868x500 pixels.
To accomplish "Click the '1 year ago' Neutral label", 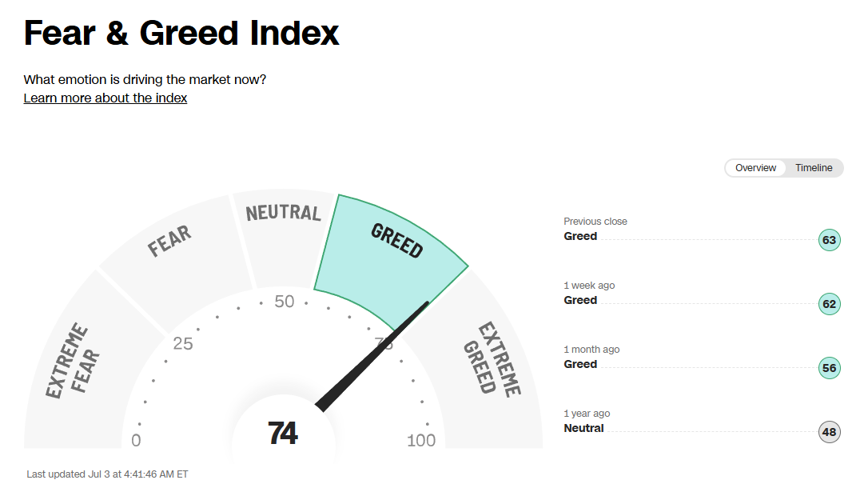I will click(x=583, y=428).
